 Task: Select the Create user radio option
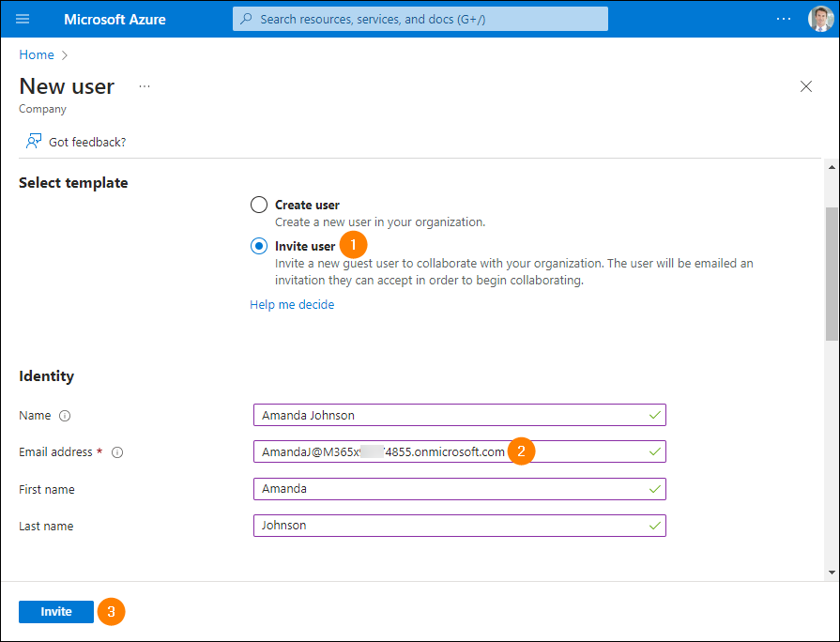(x=259, y=205)
